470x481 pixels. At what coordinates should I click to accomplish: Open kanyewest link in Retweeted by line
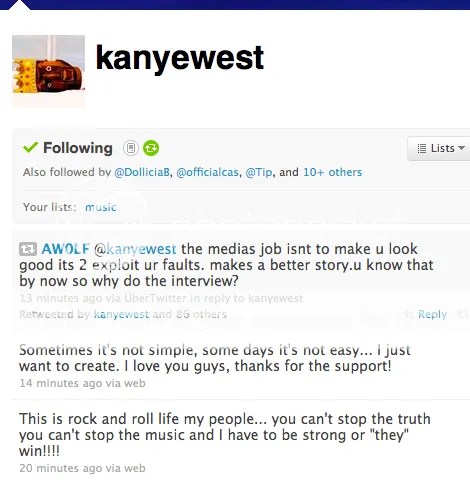tap(121, 314)
